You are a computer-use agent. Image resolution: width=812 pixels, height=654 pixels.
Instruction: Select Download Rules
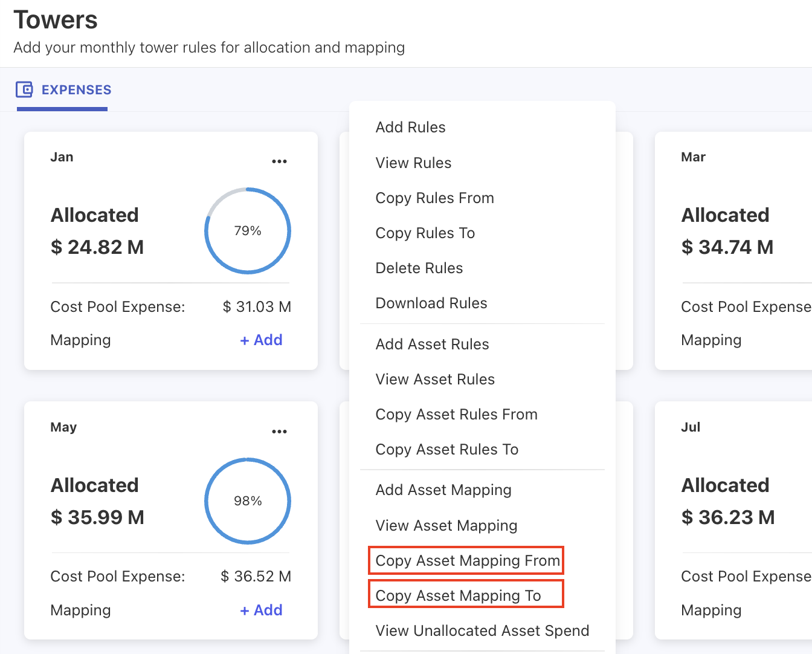click(x=431, y=303)
